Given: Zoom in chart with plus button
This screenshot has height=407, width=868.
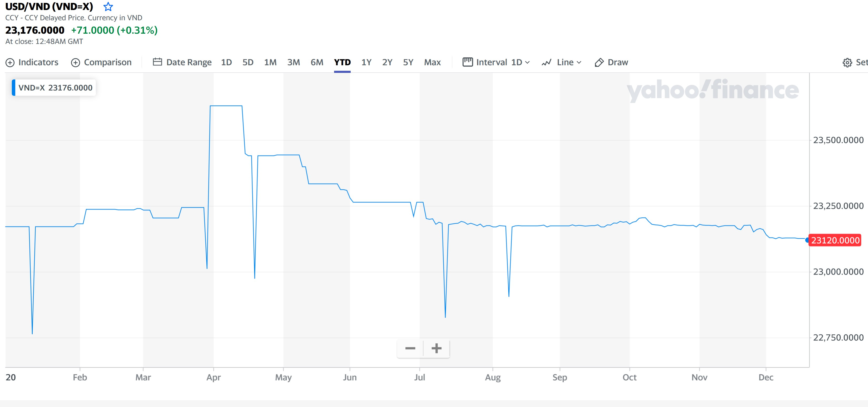Looking at the screenshot, I should (436, 348).
